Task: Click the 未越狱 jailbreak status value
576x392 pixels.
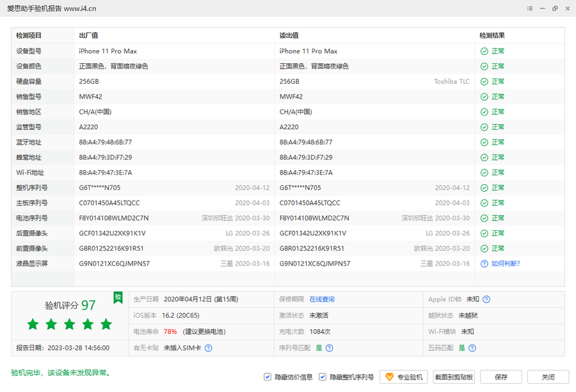Action: point(468,316)
